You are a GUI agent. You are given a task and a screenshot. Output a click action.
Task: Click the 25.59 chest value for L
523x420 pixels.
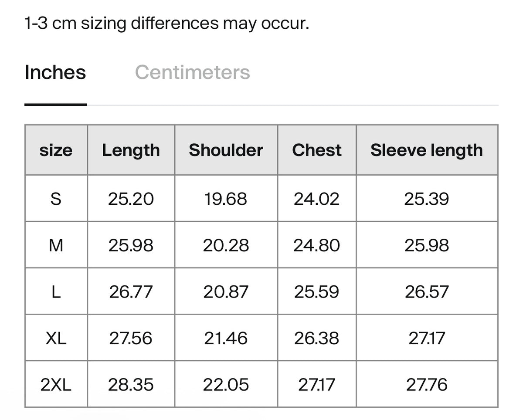tap(316, 291)
